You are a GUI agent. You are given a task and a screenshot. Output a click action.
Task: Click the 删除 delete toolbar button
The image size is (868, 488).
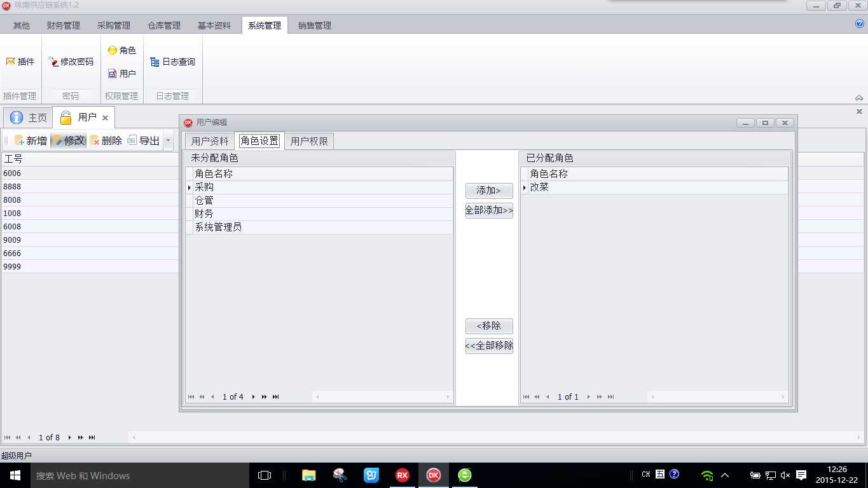106,140
